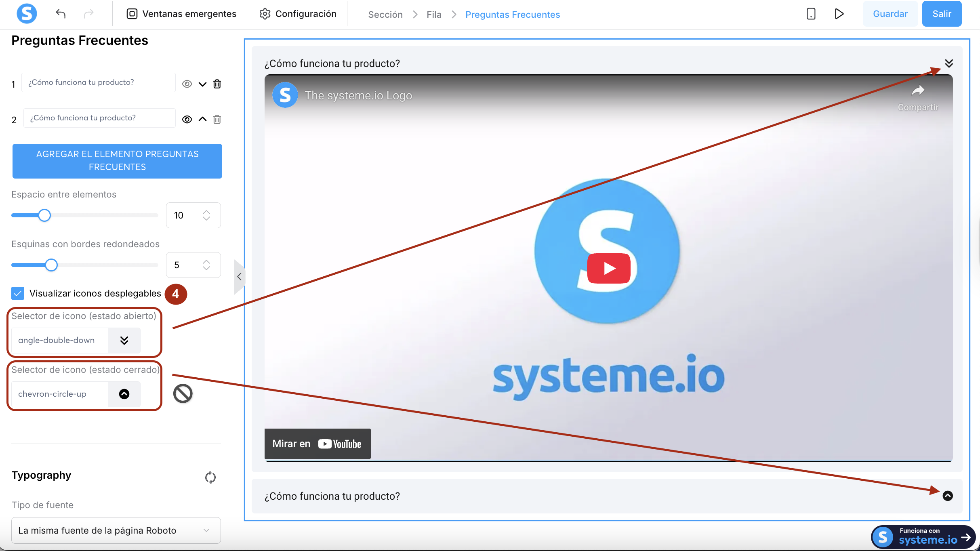
Task: Click the YouTube share arrow on video
Action: point(918,90)
